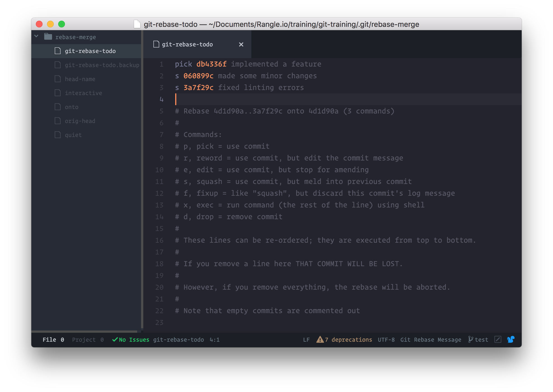
Task: Collapse the rebase-merge folder chevron
Action: [x=36, y=36]
